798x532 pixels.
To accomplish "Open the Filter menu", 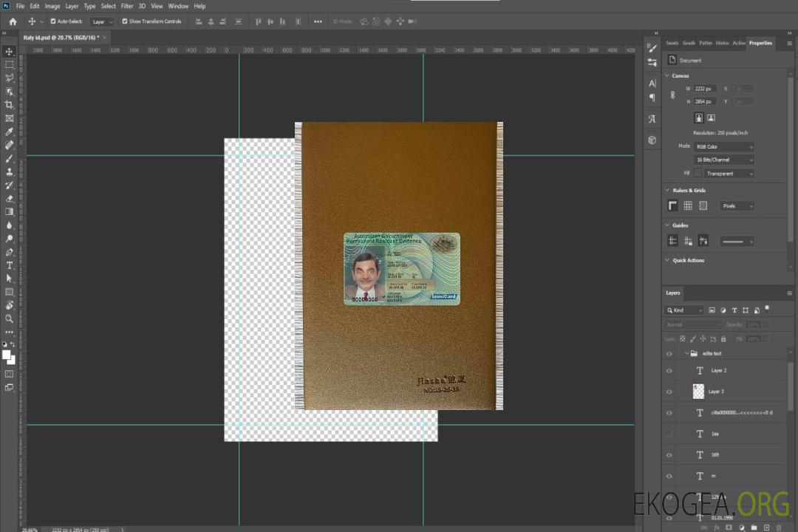I will click(x=127, y=6).
